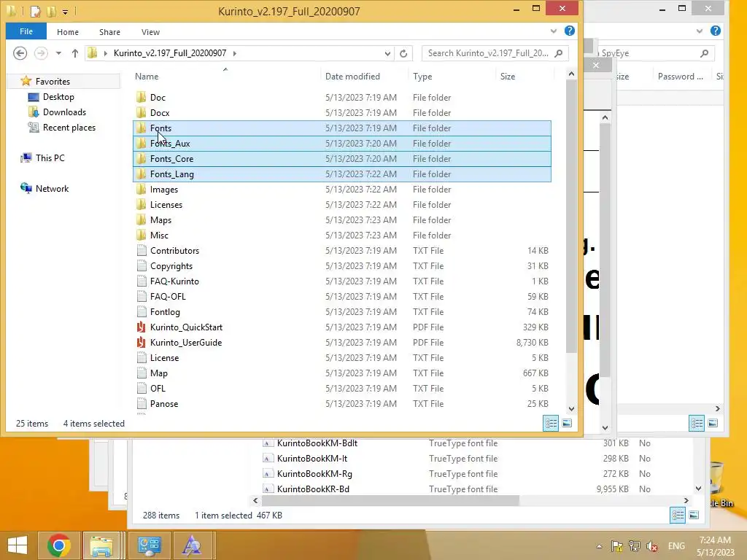747x560 pixels.
Task: Select the Doc folder icon
Action: [x=141, y=97]
